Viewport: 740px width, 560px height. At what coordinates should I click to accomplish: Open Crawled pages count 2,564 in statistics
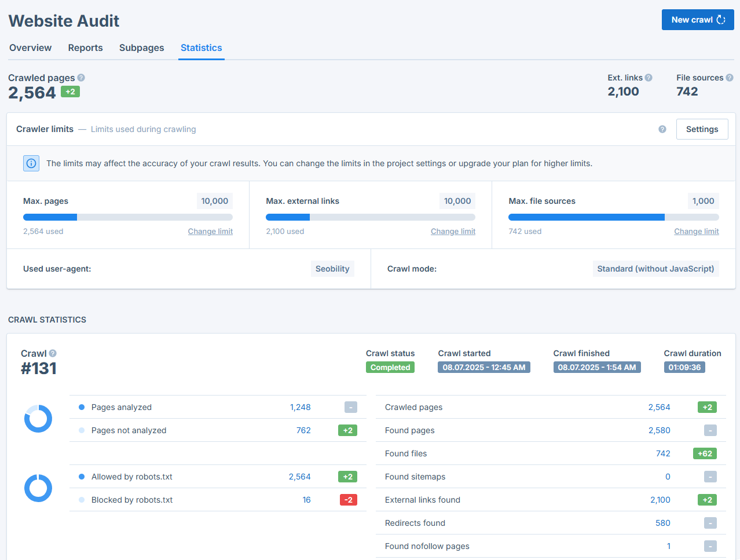[x=659, y=407]
